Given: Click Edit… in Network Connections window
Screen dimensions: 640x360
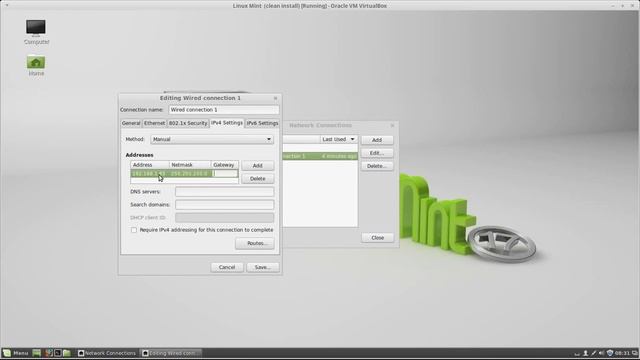Looking at the screenshot, I should (x=377, y=153).
